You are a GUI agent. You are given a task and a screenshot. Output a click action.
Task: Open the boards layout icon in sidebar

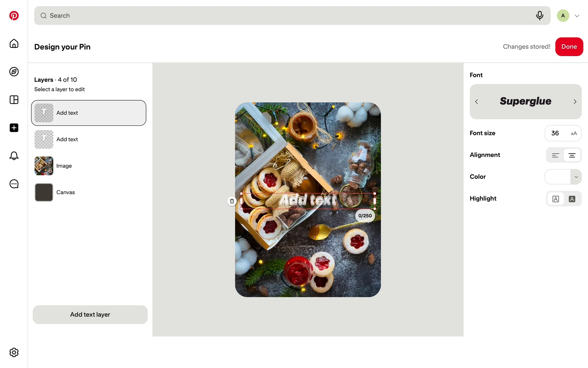tap(14, 100)
